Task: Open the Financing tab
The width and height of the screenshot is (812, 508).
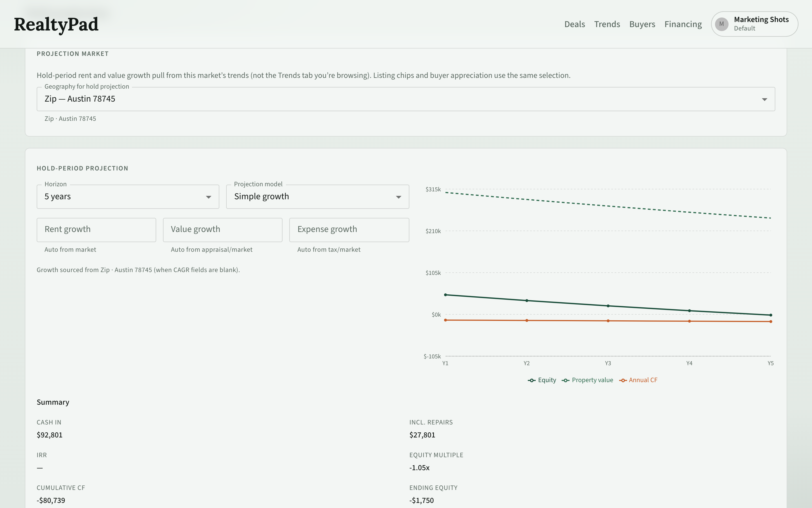Action: pyautogui.click(x=683, y=24)
